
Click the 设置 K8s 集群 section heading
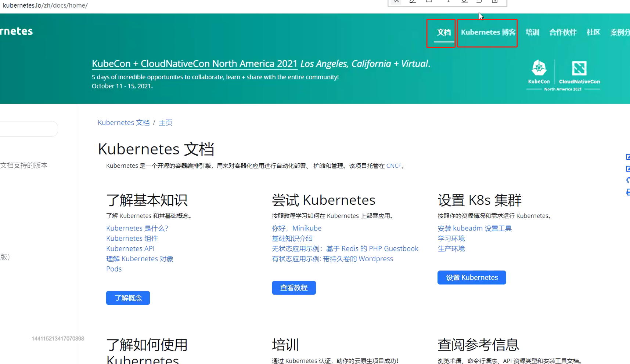479,200
